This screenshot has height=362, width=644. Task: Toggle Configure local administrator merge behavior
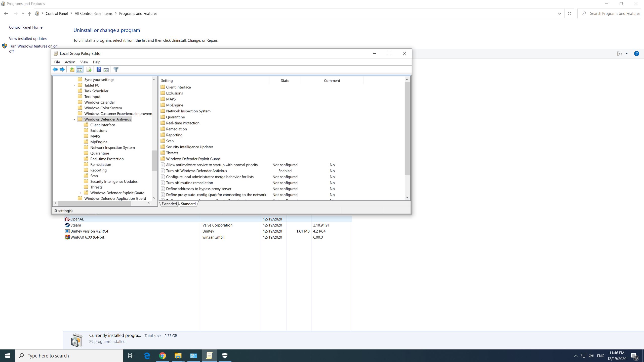(x=210, y=177)
